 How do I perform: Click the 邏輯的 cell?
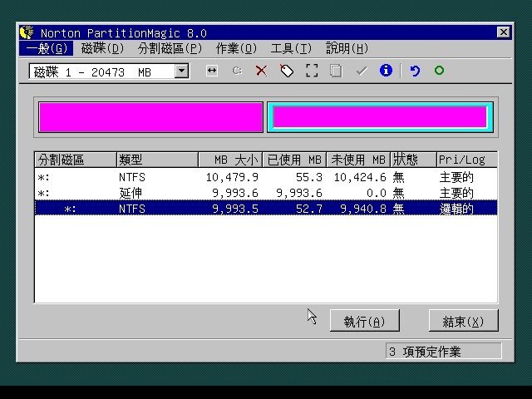pyautogui.click(x=456, y=209)
